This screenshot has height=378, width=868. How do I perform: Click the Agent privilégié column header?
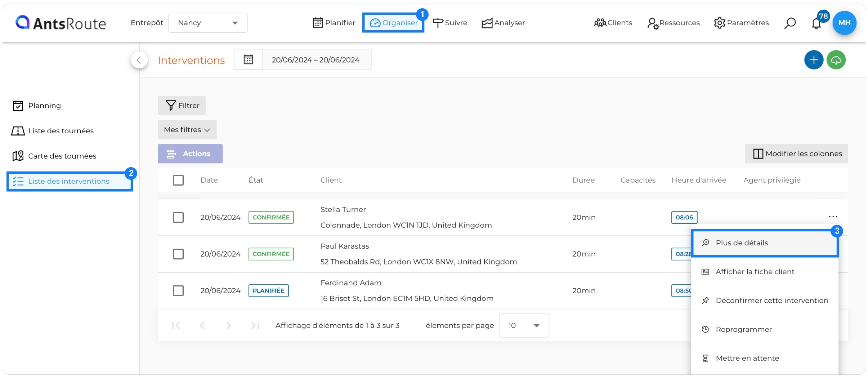(x=772, y=180)
